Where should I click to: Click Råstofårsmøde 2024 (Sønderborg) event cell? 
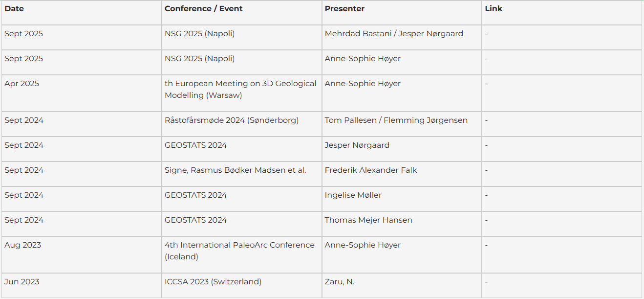(232, 120)
